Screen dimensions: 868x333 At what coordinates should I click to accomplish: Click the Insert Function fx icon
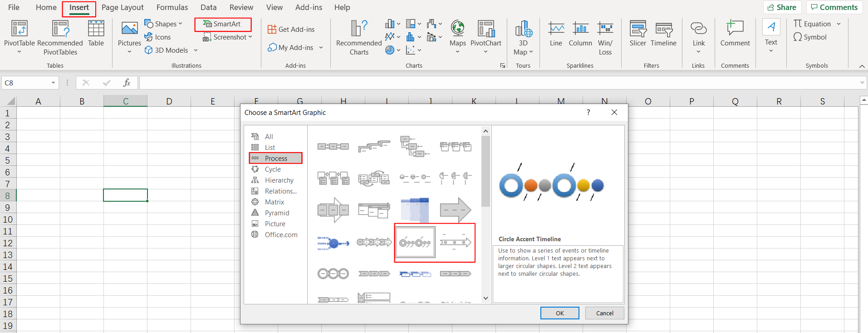click(x=127, y=83)
